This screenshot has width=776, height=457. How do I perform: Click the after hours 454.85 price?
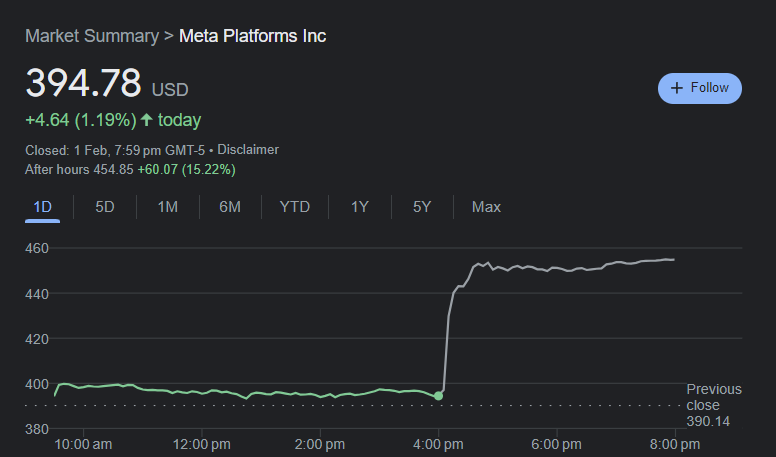(x=113, y=170)
